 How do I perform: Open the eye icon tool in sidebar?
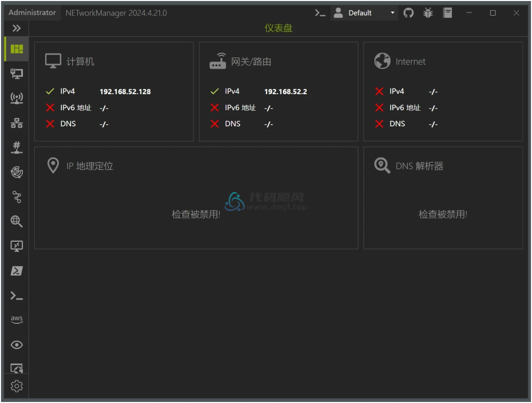(17, 345)
